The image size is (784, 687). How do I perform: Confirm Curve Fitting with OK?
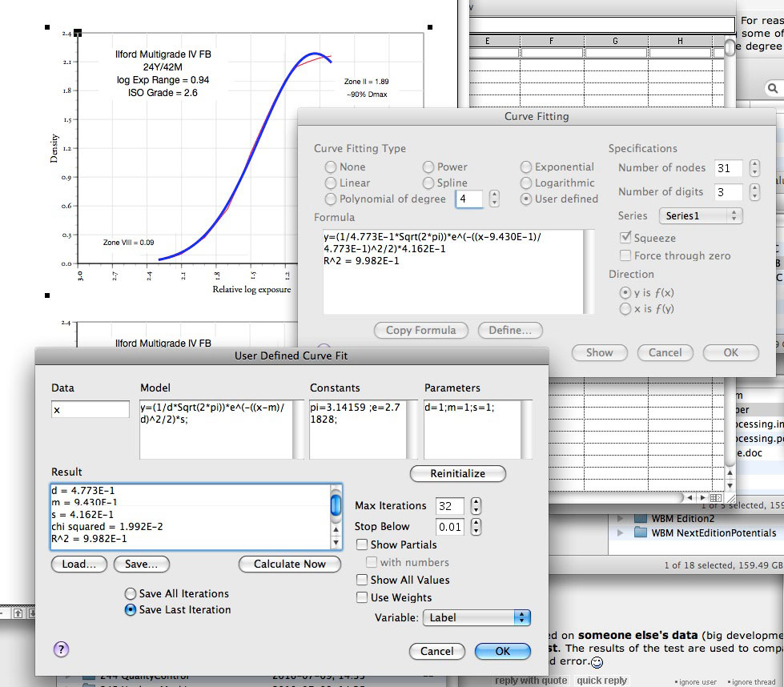point(730,352)
